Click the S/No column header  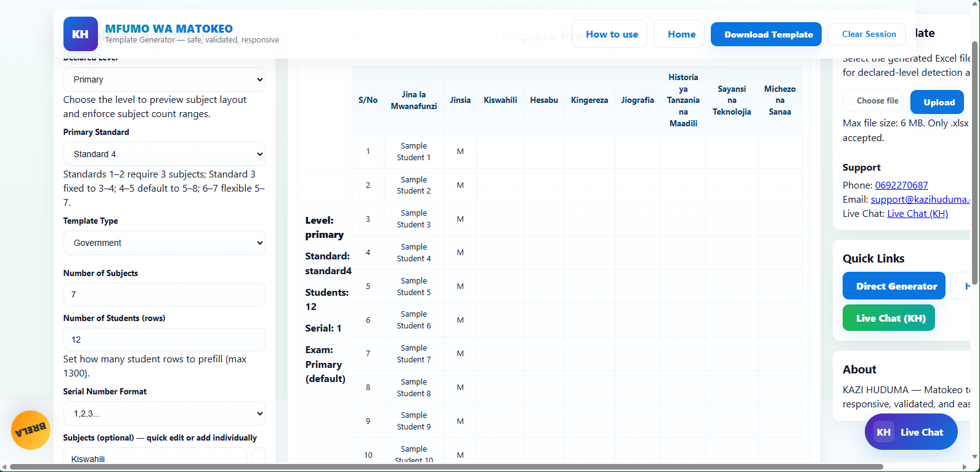(x=368, y=100)
